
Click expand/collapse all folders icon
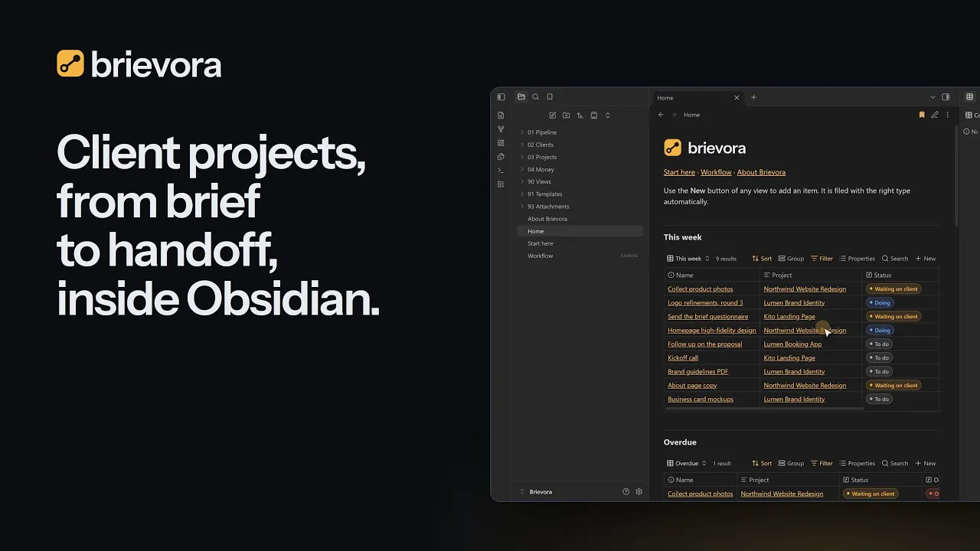coord(608,116)
